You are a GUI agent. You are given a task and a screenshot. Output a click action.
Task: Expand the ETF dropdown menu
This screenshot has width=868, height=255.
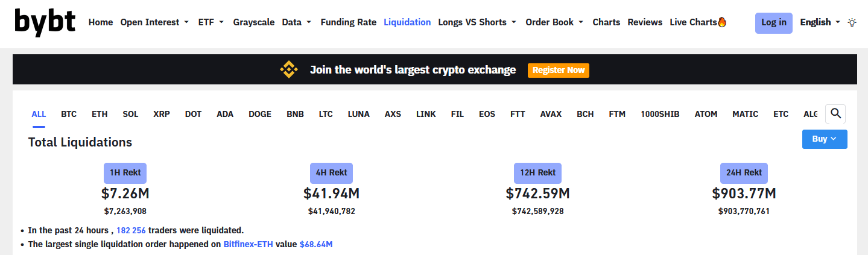tap(211, 22)
